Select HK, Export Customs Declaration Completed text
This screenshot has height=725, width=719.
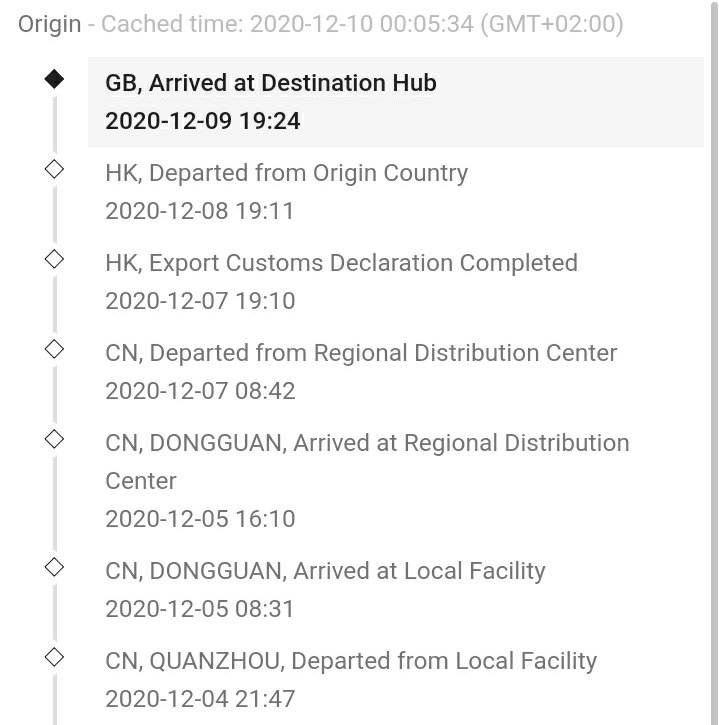click(342, 264)
